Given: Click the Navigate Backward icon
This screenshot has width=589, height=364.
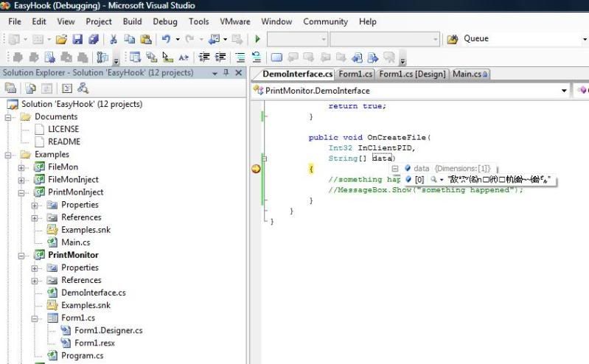Looking at the screenshot, I should 215,39.
